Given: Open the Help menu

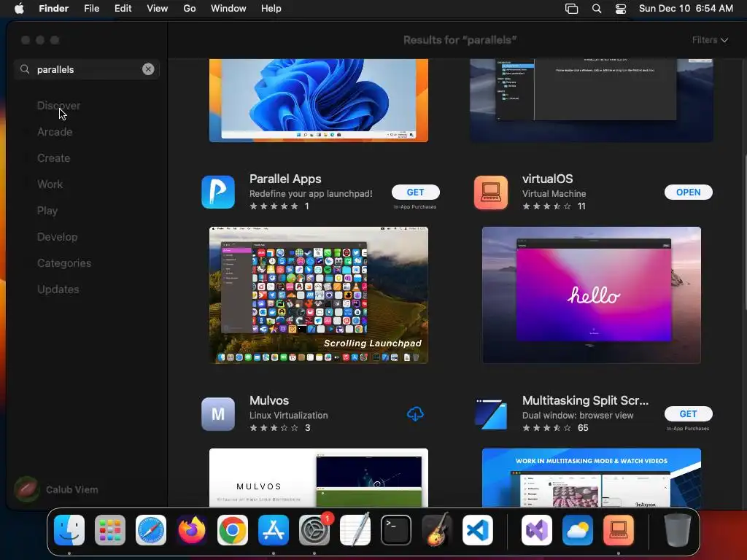Looking at the screenshot, I should pyautogui.click(x=271, y=9).
